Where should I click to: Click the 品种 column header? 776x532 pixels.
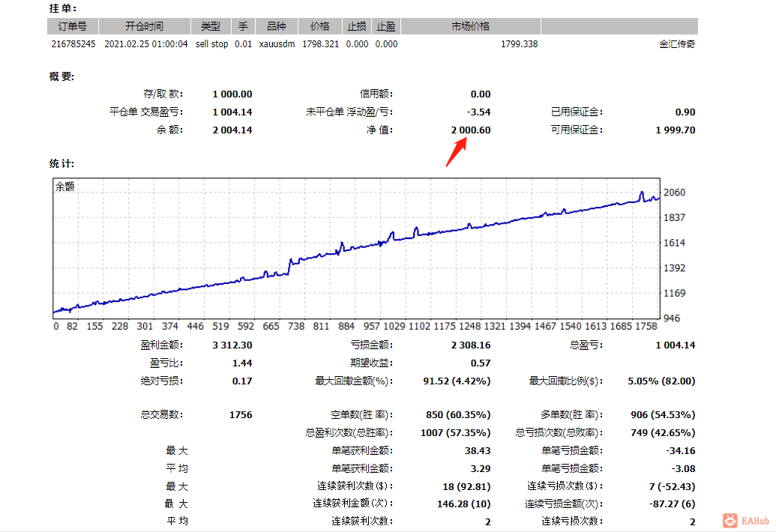pos(276,26)
